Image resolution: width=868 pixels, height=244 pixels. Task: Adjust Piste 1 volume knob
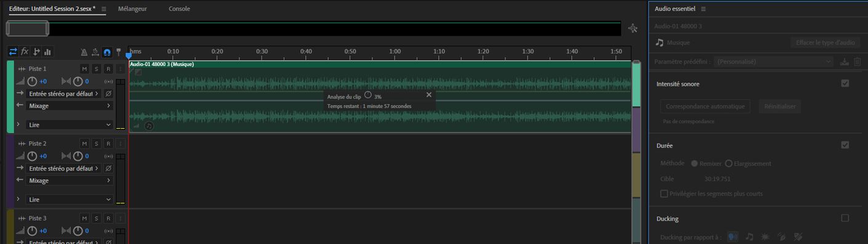pyautogui.click(x=32, y=81)
